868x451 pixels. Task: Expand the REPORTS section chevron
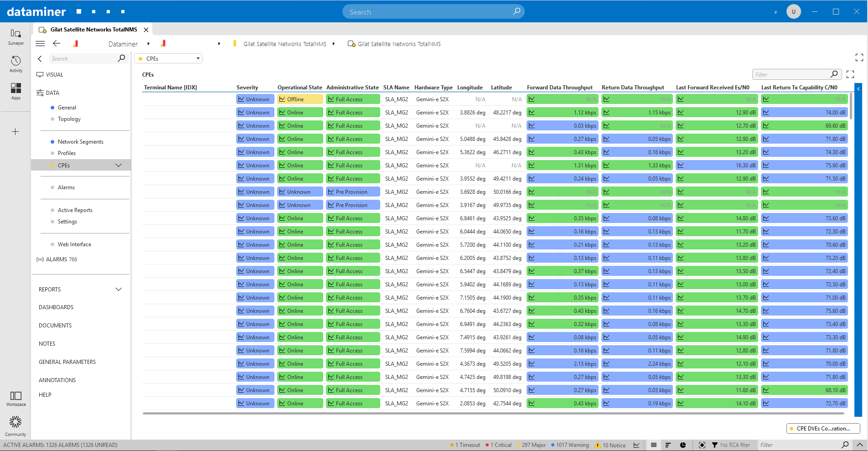[119, 289]
